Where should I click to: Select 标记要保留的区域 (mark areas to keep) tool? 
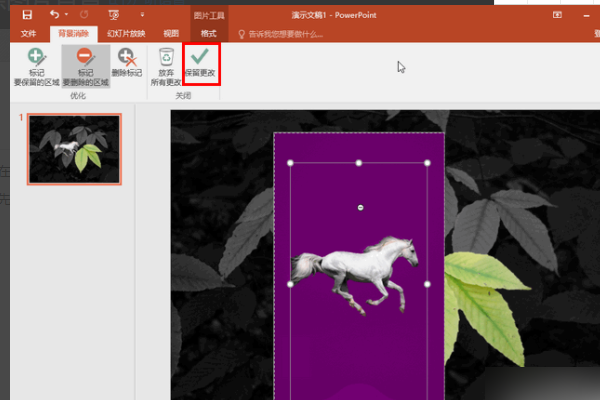35,67
